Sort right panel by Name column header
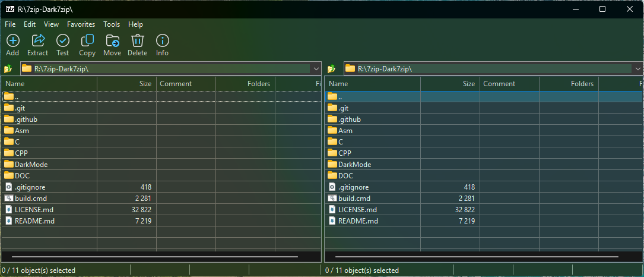 [373, 84]
